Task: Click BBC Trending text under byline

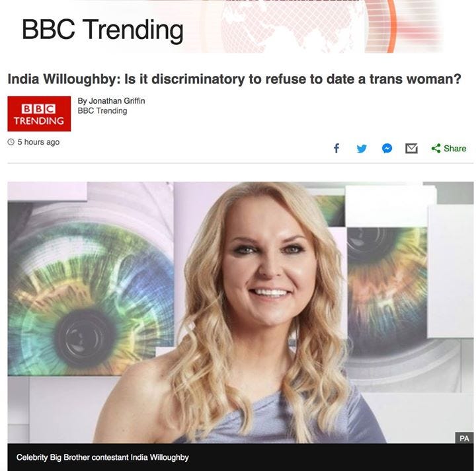Action: (102, 111)
